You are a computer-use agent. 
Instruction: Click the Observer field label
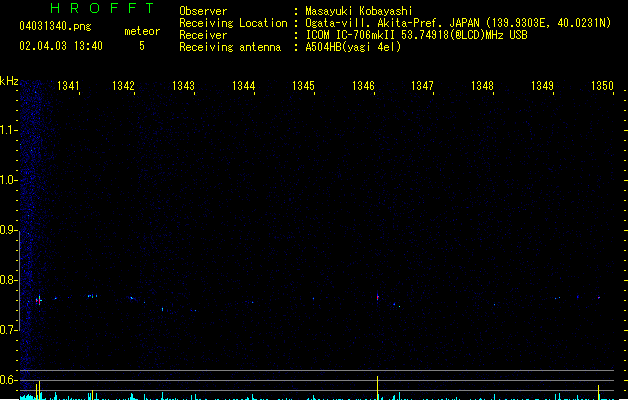pyautogui.click(x=203, y=11)
